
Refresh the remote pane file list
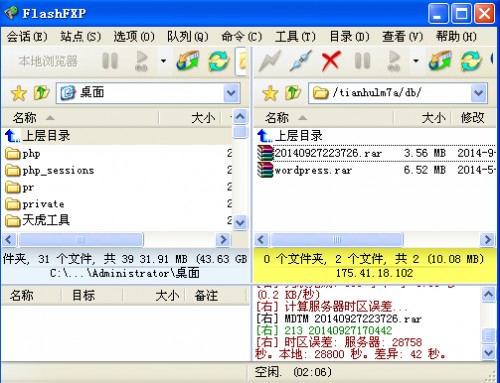click(x=471, y=61)
